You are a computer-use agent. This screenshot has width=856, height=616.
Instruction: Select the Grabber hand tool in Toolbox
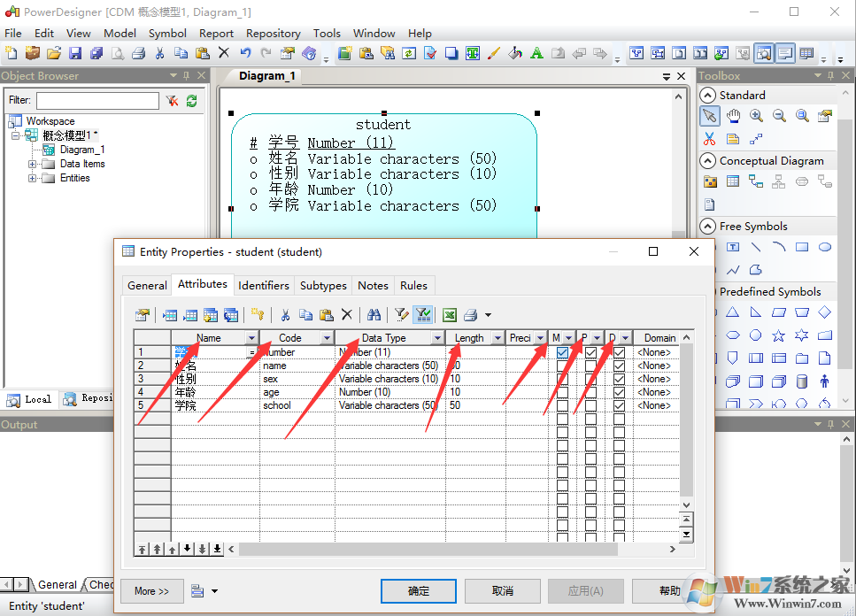733,116
